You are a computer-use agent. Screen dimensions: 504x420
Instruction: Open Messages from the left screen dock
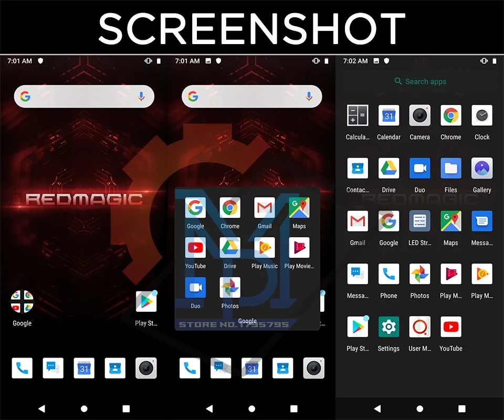click(x=53, y=368)
